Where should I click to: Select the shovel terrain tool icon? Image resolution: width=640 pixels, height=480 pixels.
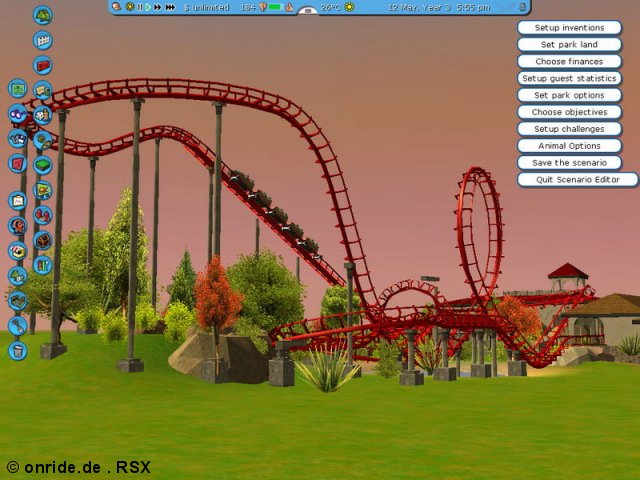click(18, 326)
